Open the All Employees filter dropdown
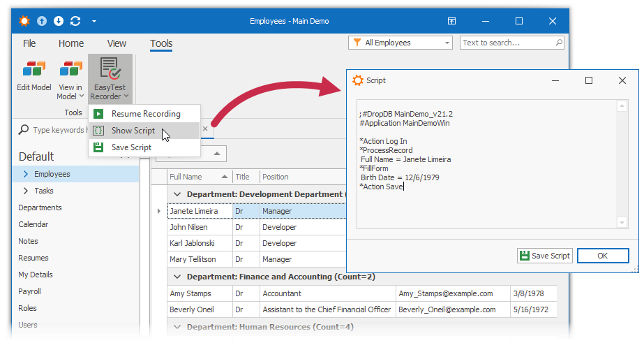The height and width of the screenshot is (343, 644). 400,43
